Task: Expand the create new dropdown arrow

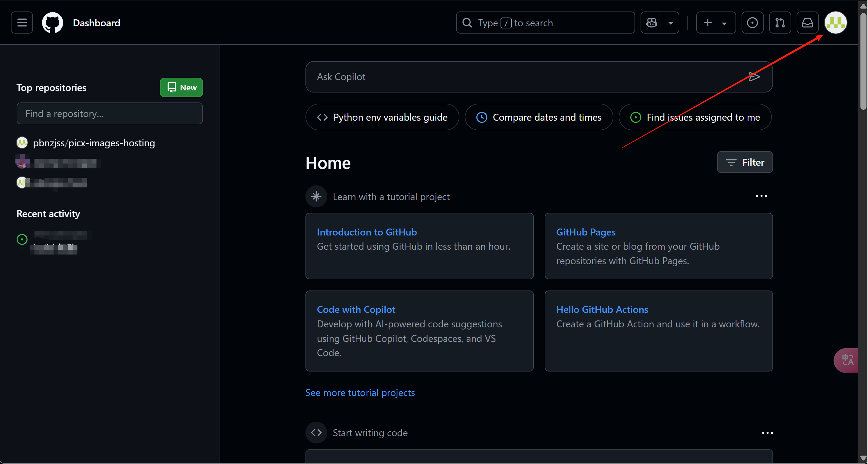Action: 725,23
